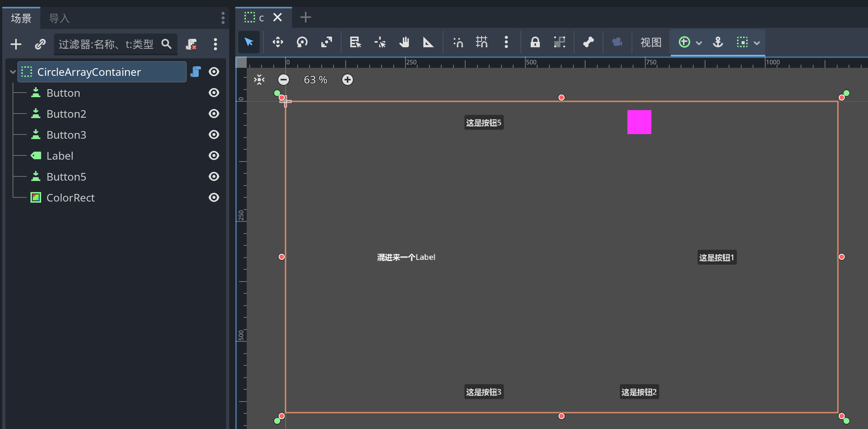Viewport: 868px width, 429px height.
Task: Expand the container sizing dropdown arrow
Action: pyautogui.click(x=699, y=43)
